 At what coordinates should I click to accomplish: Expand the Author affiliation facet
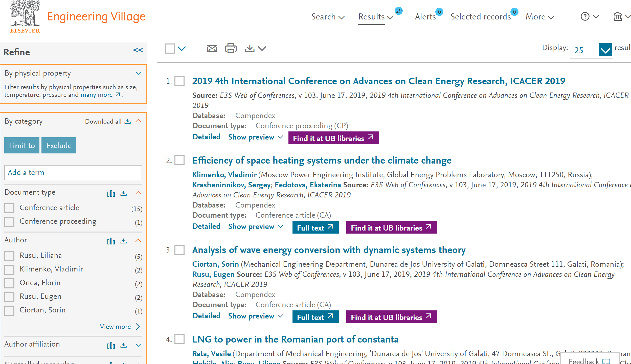coord(138,345)
